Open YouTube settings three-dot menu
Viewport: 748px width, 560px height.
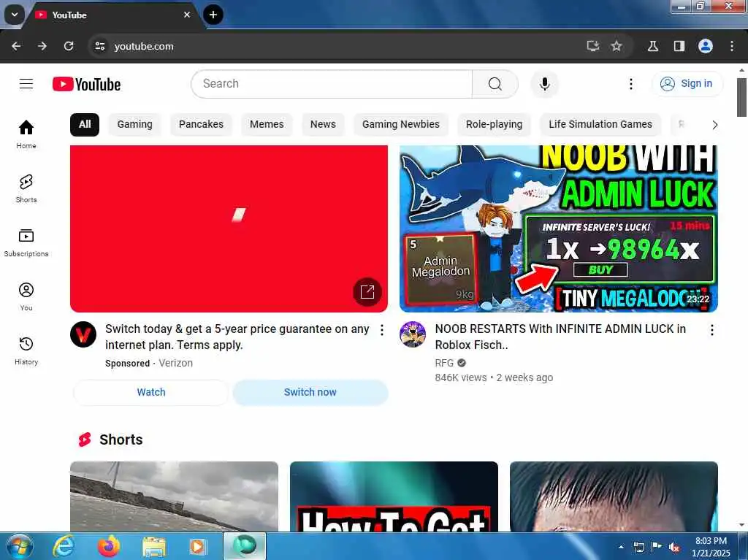(x=630, y=84)
